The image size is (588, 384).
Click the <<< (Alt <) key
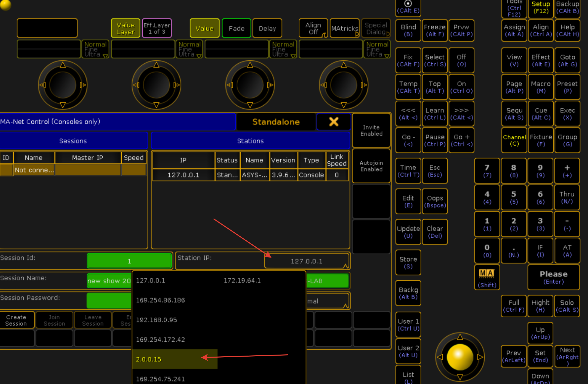click(x=408, y=114)
